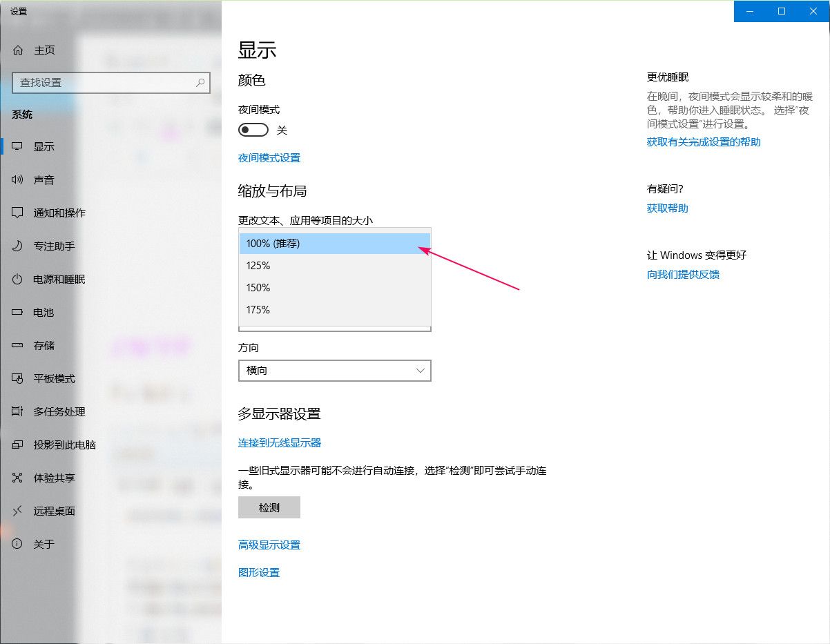
Task: Select 多任务处理 in the sidebar
Action: point(110,412)
